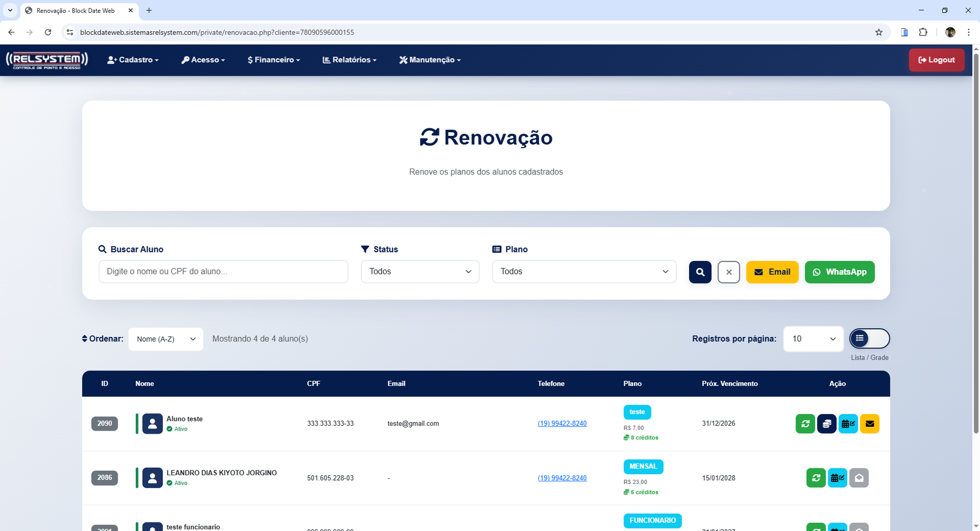
Task: Expand the Ordenar Nome (A-Z) dropdown
Action: point(165,339)
